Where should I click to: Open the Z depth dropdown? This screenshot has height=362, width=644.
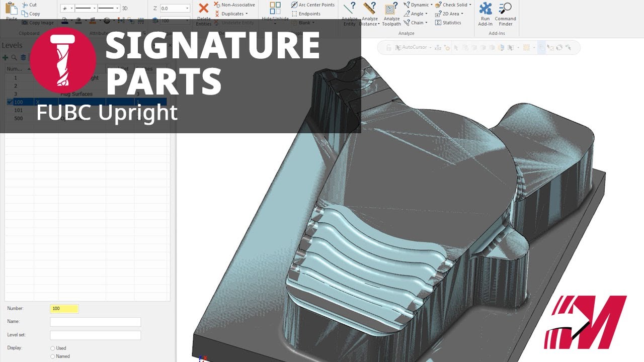[187, 9]
